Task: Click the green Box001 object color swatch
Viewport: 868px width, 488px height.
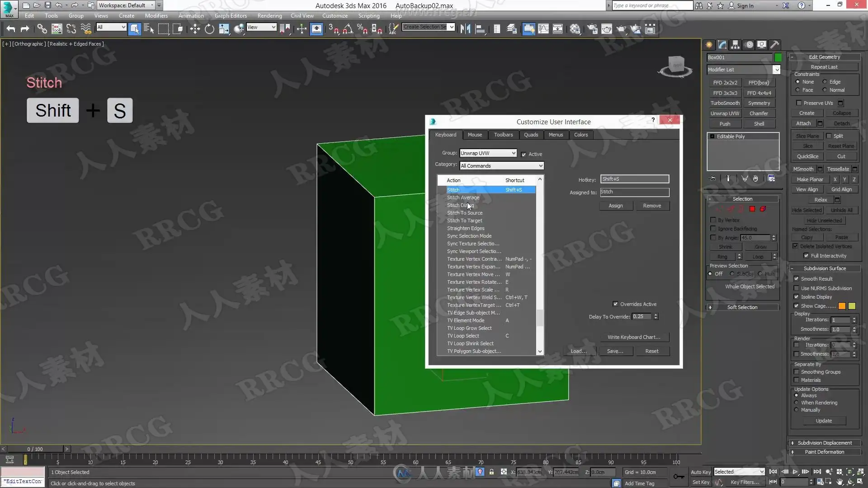Action: [778, 57]
